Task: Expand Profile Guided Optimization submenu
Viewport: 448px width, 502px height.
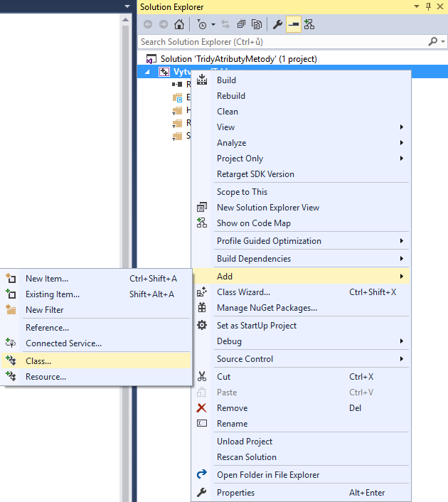Action: pyautogui.click(x=301, y=241)
